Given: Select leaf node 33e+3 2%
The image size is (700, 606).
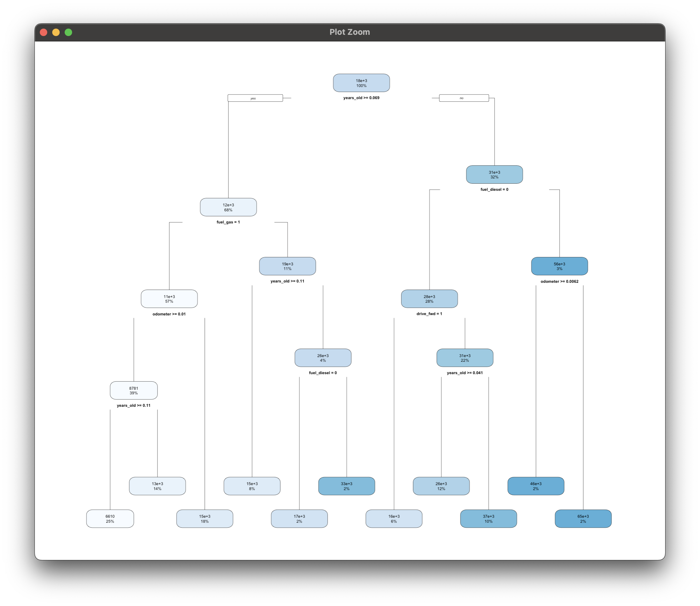Looking at the screenshot, I should (347, 486).
